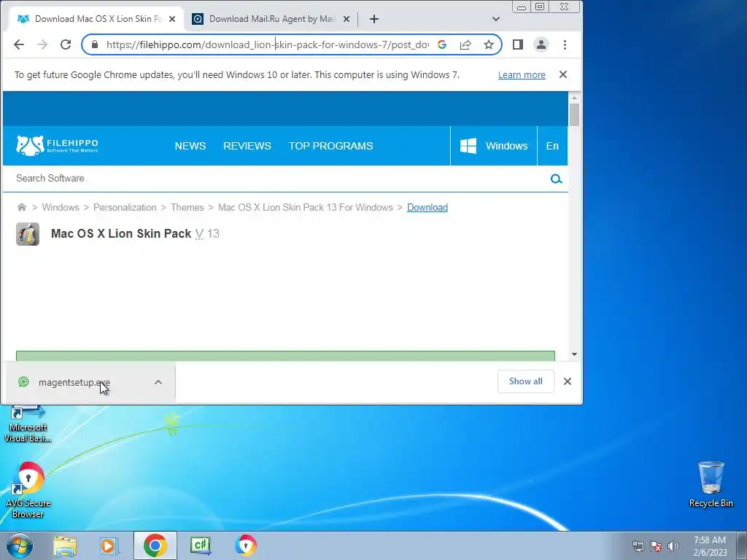
Task: Open the Windows Start menu
Action: 19,545
